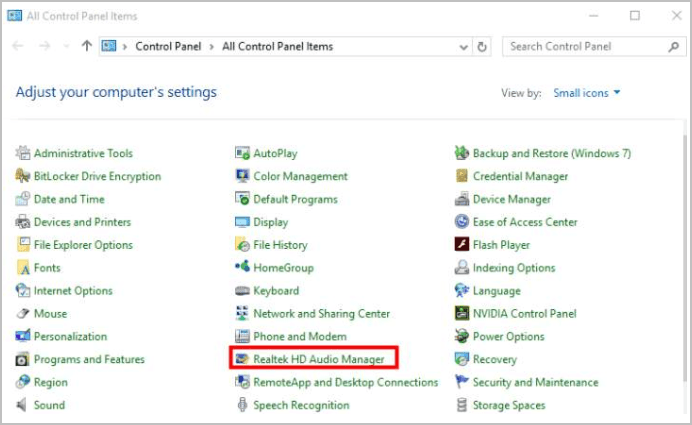Expand the address bar history dropdown arrow
Image resolution: width=692 pixels, height=425 pixels.
click(x=463, y=46)
